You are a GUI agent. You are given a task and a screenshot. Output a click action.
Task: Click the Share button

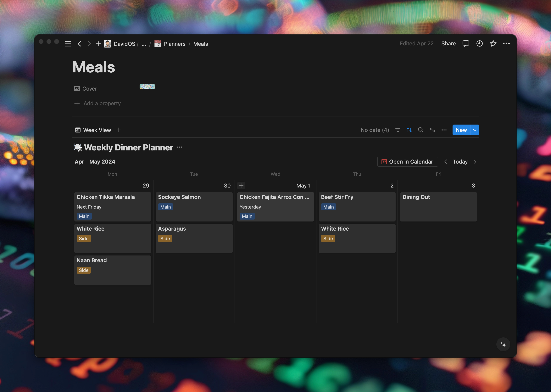[x=448, y=44]
